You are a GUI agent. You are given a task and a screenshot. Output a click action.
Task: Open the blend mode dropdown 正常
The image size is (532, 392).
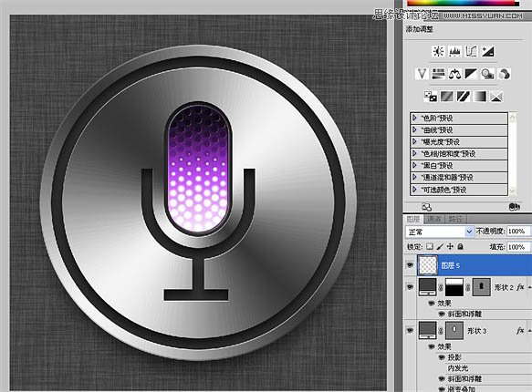click(x=439, y=232)
